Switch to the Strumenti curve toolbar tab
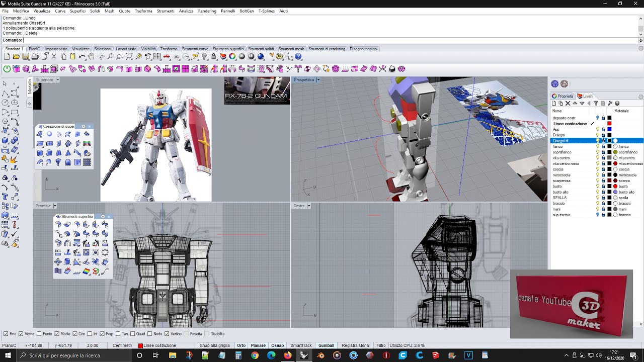This screenshot has height=362, width=644. coord(195,49)
